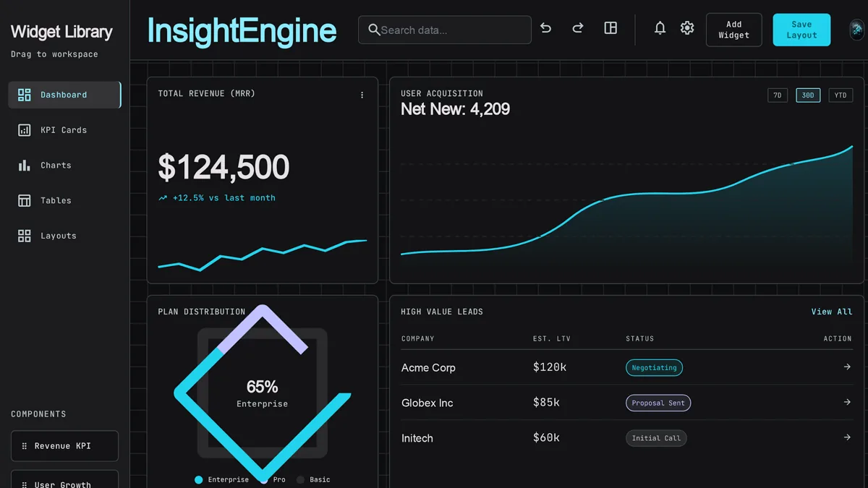This screenshot has height=488, width=868.
Task: Open Acme Corp row arrow
Action: pyautogui.click(x=847, y=367)
